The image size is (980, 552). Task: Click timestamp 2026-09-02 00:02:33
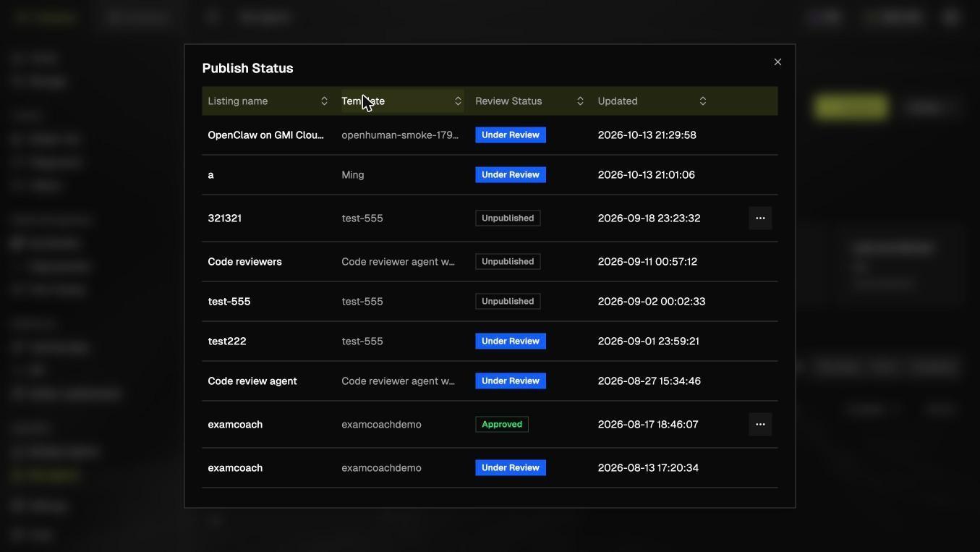tap(652, 302)
